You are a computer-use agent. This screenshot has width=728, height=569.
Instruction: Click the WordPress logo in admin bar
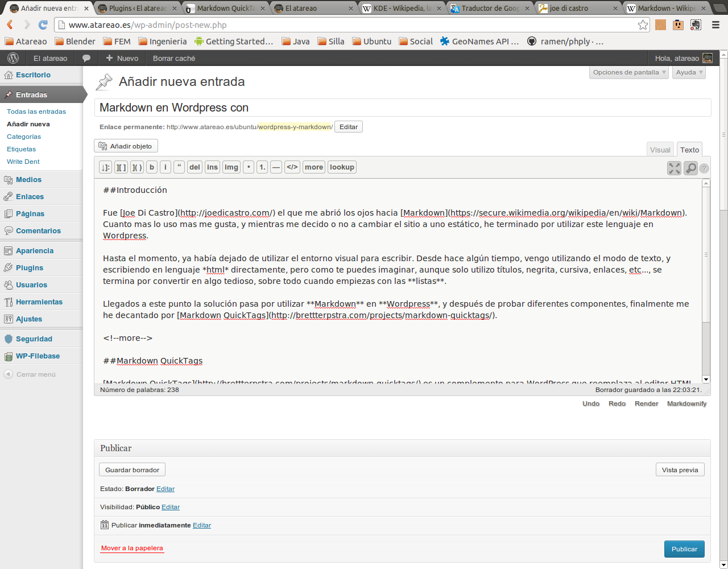pyautogui.click(x=13, y=58)
